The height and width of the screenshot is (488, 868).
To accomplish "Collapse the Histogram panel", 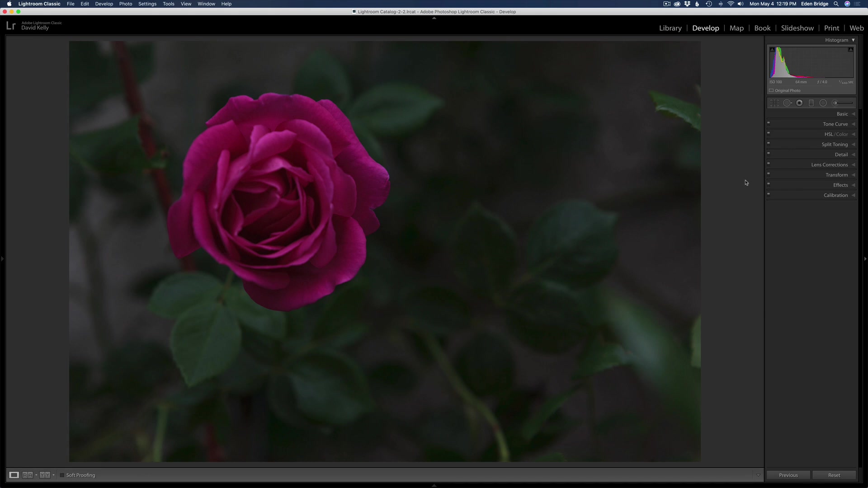I will pos(853,40).
